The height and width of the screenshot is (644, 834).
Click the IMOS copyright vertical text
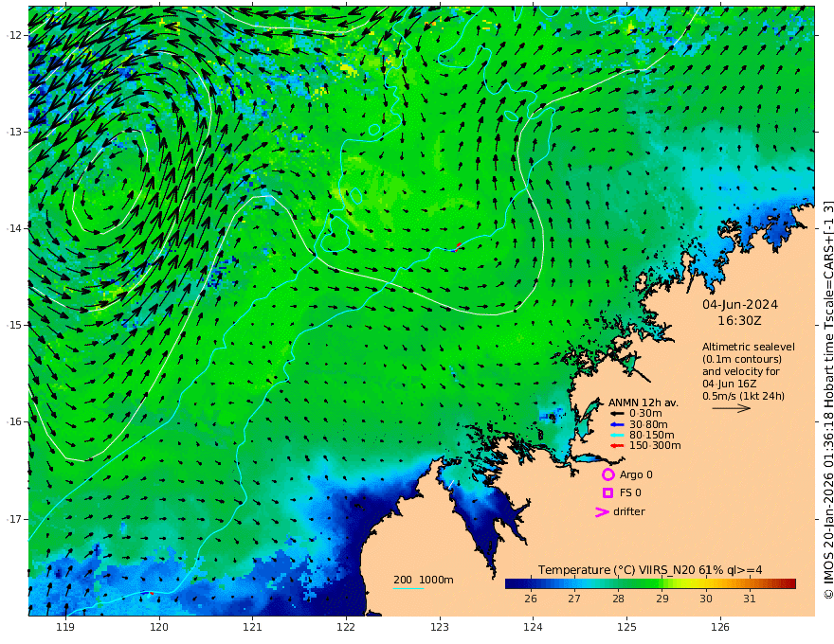tap(828, 399)
